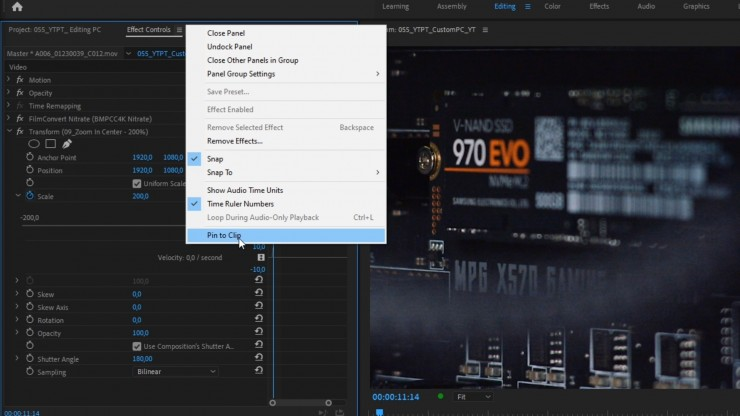Select the ellipse mask tool
The width and height of the screenshot is (740, 416).
tap(34, 144)
